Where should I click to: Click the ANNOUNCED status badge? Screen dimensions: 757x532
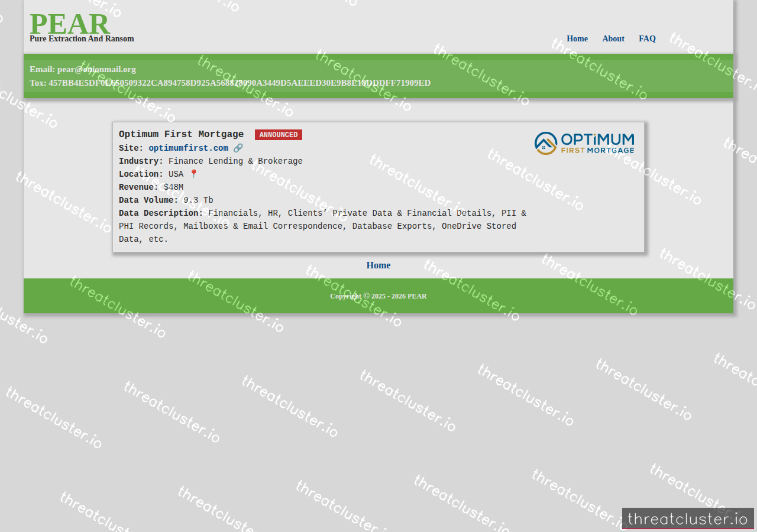pos(279,135)
